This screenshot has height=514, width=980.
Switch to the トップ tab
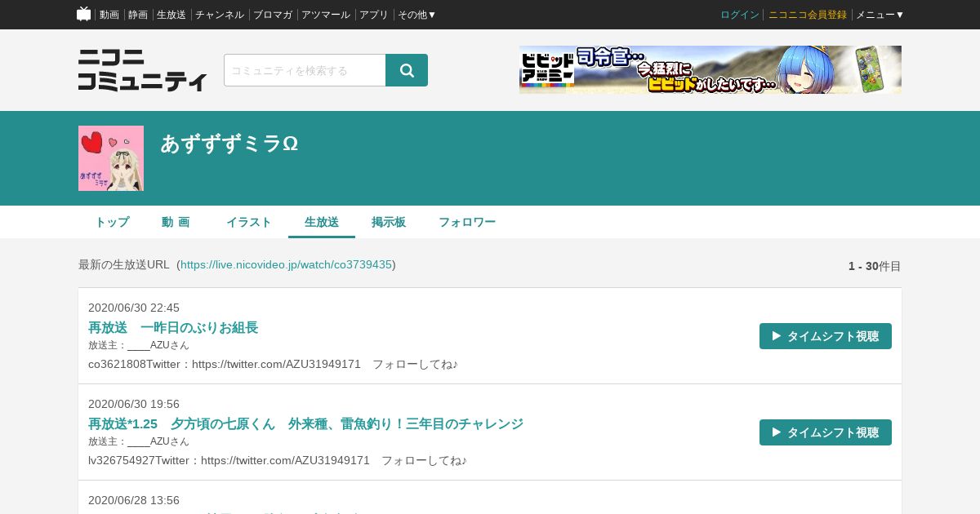(112, 222)
